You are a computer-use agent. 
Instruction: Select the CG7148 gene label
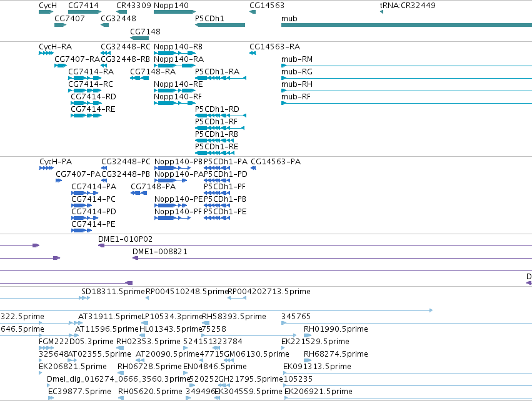pos(145,31)
